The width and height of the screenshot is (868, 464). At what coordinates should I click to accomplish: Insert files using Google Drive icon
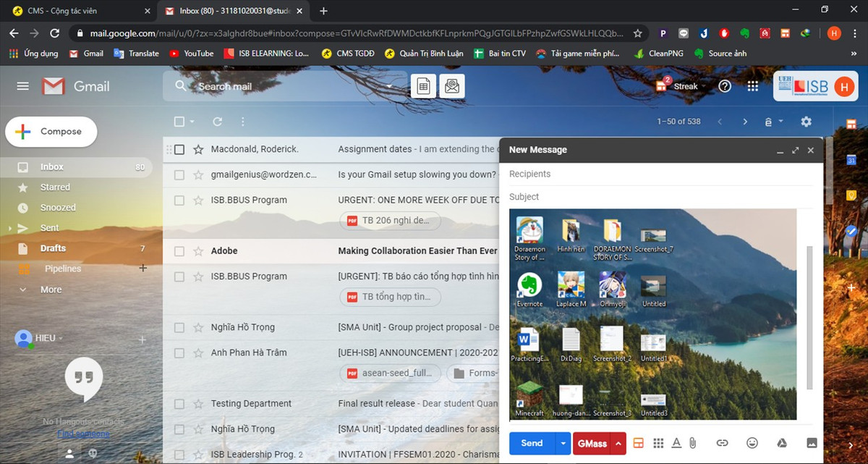[782, 442]
